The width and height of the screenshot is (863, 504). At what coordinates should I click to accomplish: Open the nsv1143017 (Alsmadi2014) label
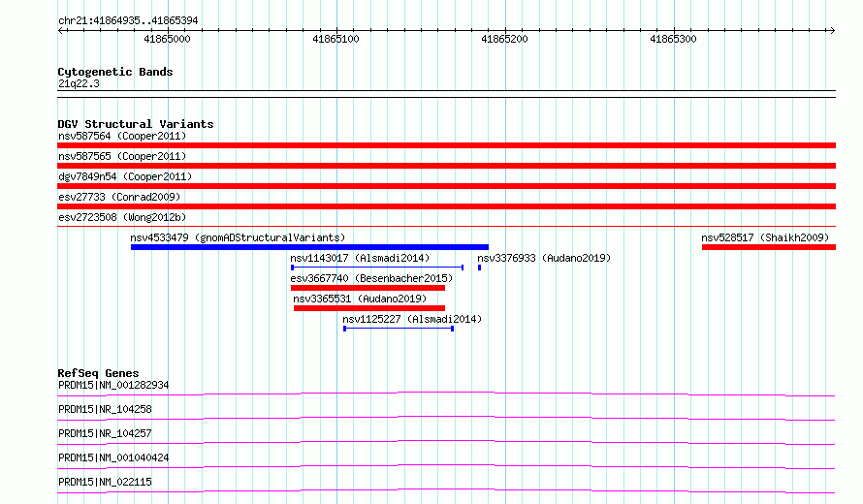(x=360, y=258)
